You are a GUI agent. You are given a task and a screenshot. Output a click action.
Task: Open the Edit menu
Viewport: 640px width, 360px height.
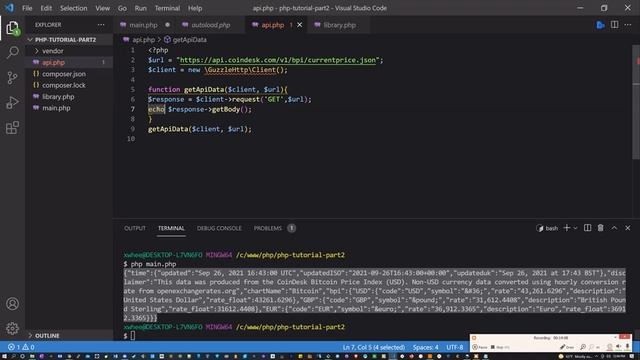[x=46, y=8]
